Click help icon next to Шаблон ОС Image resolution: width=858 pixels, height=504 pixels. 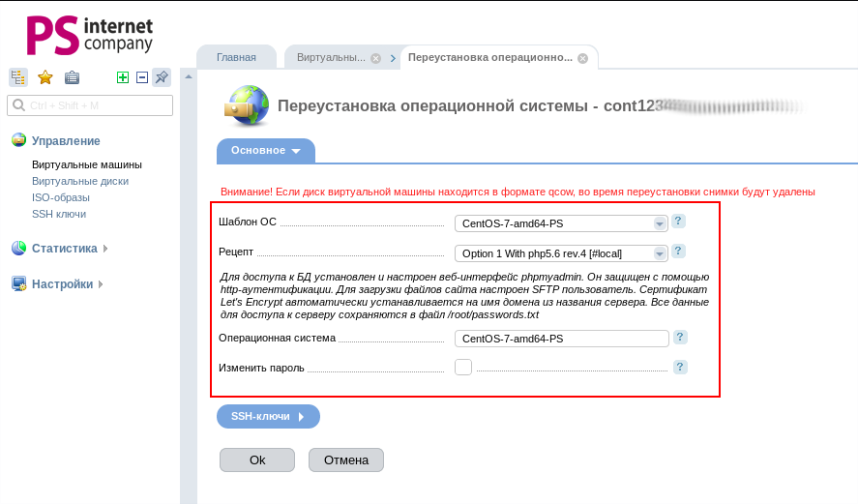click(x=679, y=222)
